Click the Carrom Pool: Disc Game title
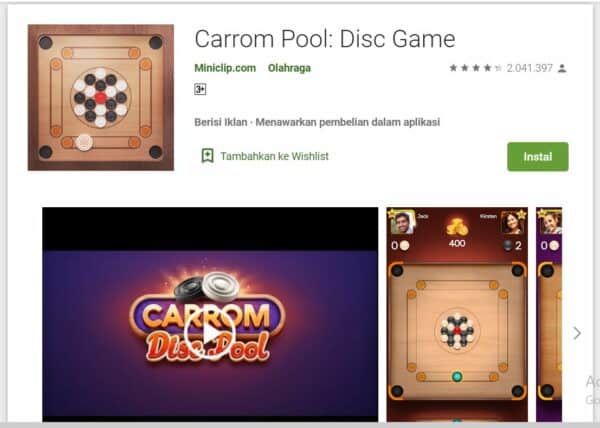Viewport: 600px width, 428px height. coord(325,39)
